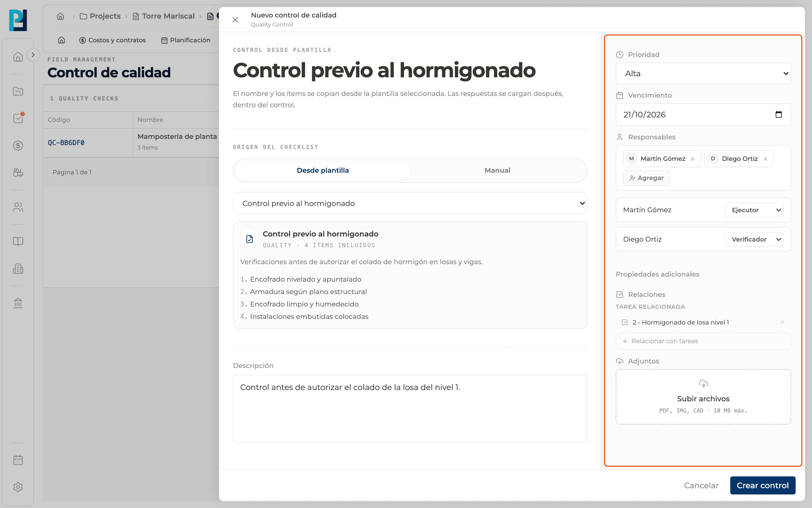Select Desde plantilla checklist origin
Screen dimensions: 812x508
pyautogui.click(x=323, y=170)
